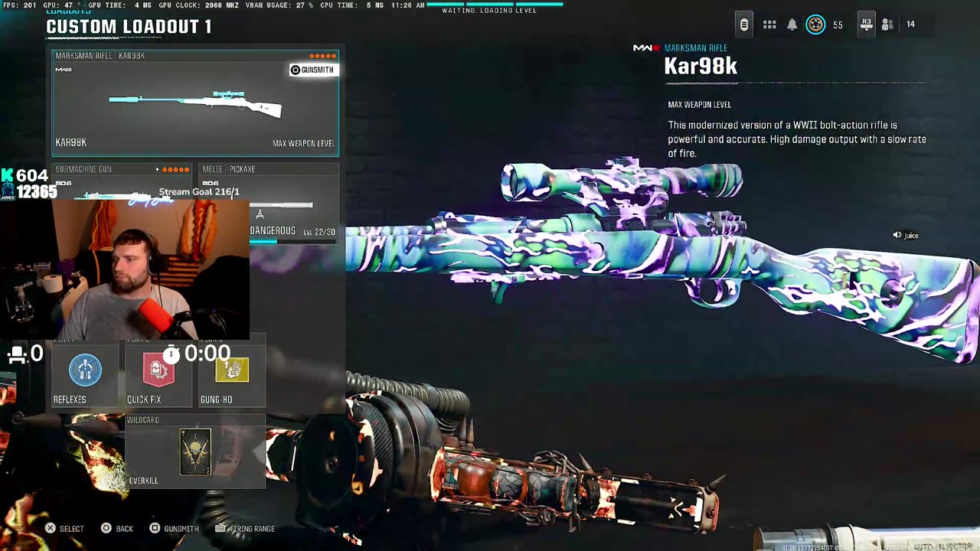Click the Firing Range keyboard prompt
The image size is (980, 551).
pos(245,529)
